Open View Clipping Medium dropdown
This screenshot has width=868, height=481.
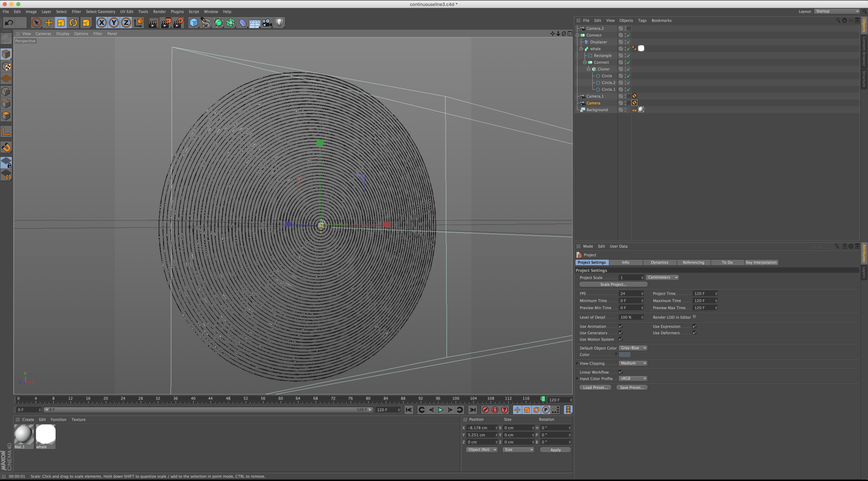pos(633,363)
